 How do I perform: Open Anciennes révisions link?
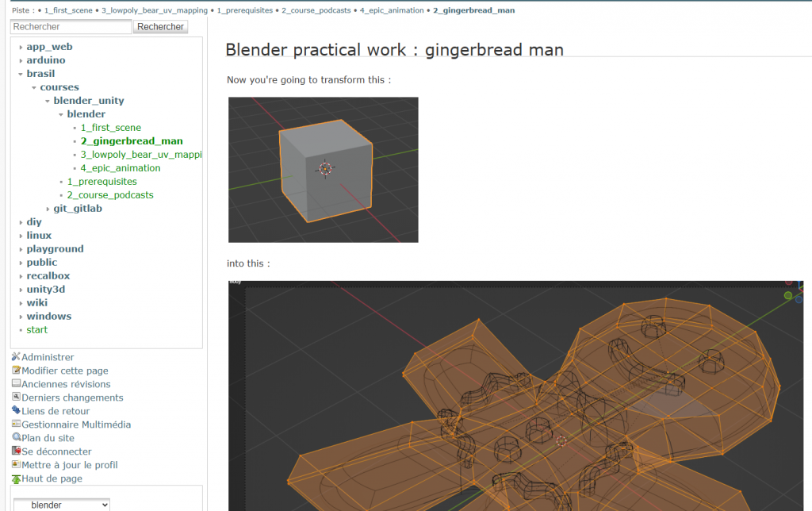(x=66, y=384)
